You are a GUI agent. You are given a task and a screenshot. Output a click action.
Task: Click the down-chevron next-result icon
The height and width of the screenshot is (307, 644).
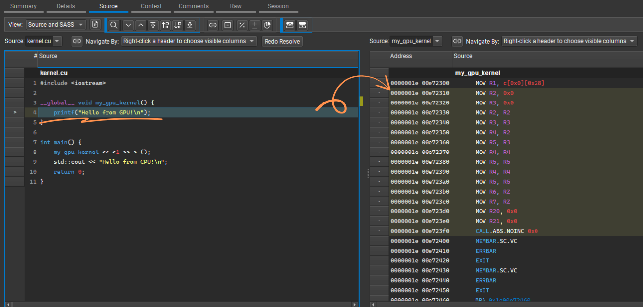tap(128, 25)
